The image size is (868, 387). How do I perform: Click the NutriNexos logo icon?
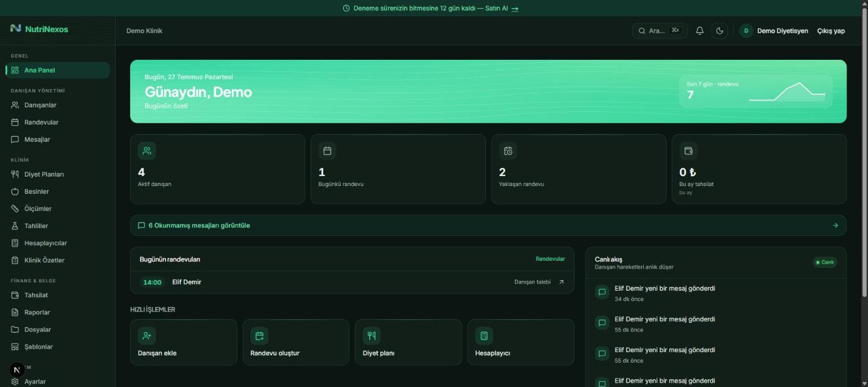point(15,28)
